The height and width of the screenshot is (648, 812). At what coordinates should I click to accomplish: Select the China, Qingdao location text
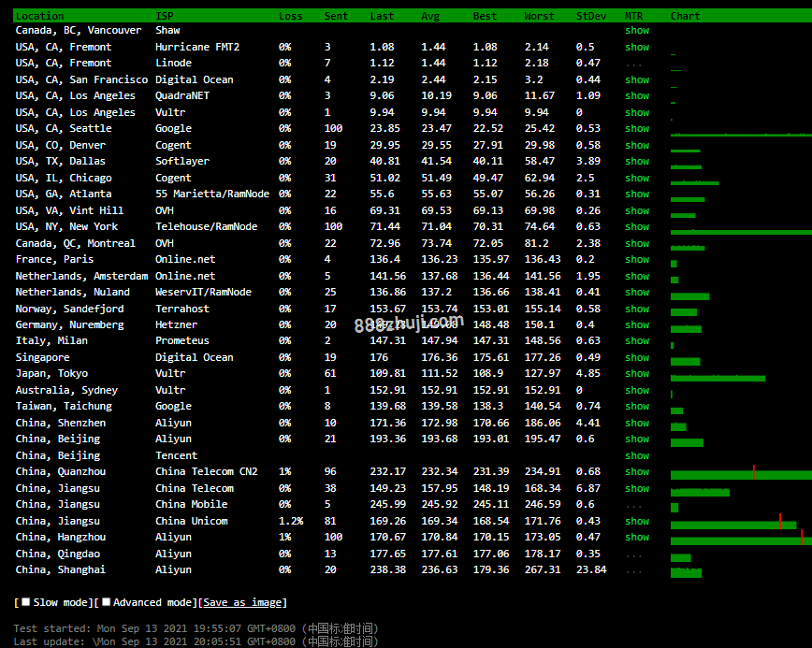click(x=58, y=554)
